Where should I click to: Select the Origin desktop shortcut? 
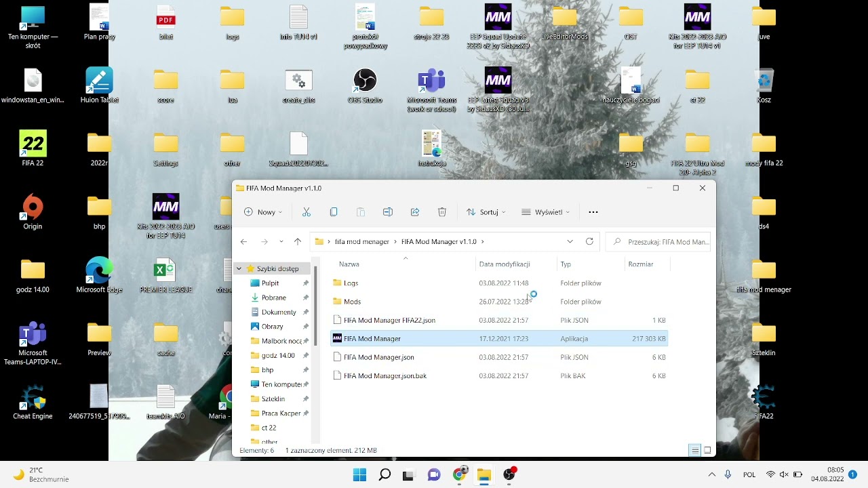tap(33, 212)
